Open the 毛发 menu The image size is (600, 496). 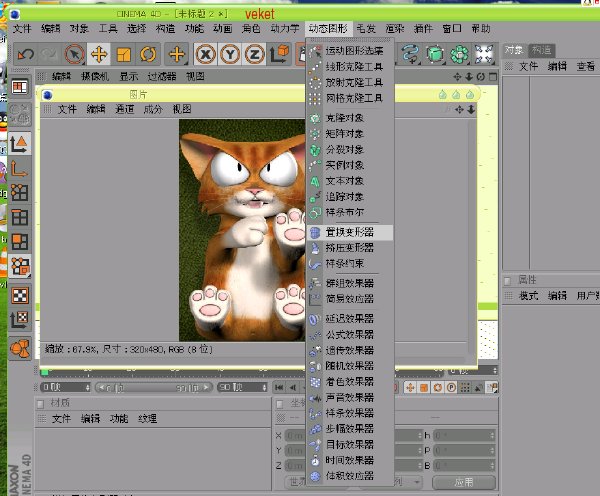pyautogui.click(x=366, y=29)
